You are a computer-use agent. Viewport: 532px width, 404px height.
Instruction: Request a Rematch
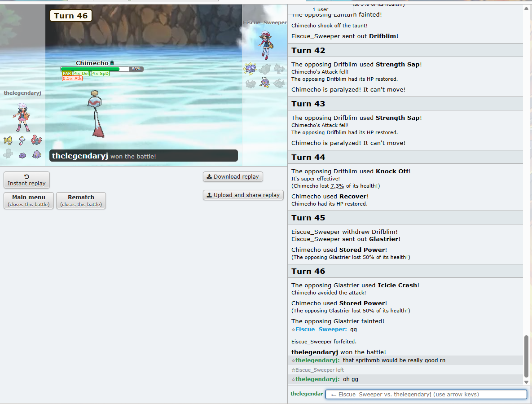click(x=81, y=201)
